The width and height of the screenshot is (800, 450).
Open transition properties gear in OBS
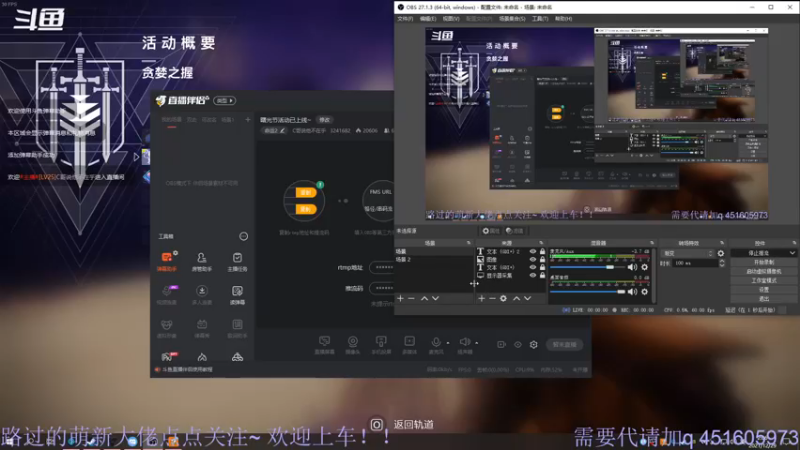point(720,253)
